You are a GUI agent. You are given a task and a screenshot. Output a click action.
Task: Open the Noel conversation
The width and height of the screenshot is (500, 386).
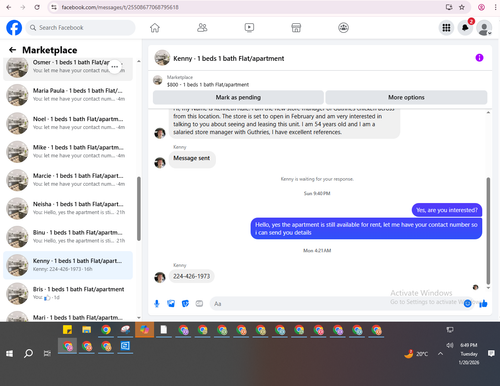(68, 123)
